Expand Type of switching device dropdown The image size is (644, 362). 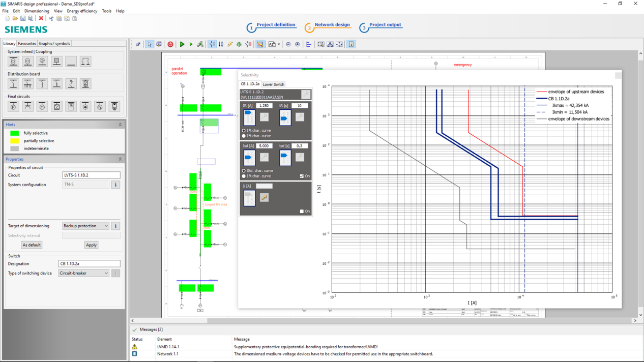pos(84,273)
